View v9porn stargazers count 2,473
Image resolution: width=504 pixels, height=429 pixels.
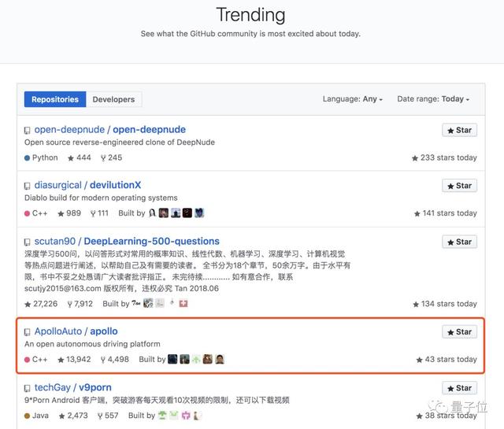pyautogui.click(x=73, y=416)
